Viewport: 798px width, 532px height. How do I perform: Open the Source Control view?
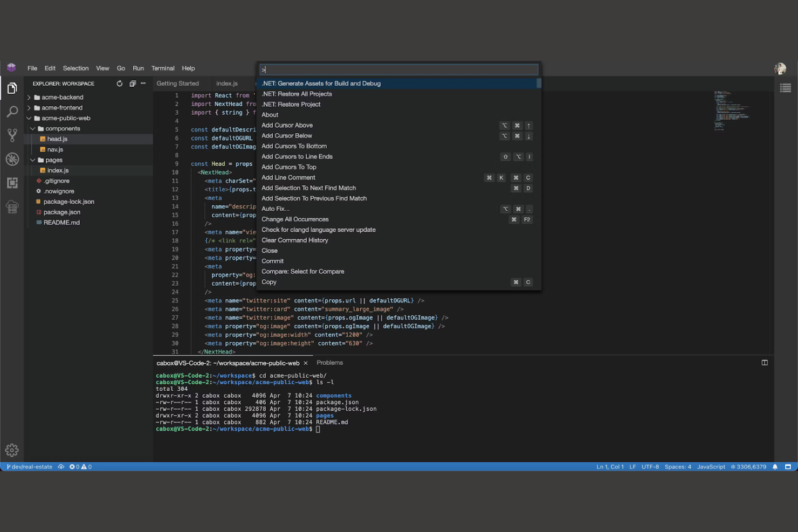(12, 135)
